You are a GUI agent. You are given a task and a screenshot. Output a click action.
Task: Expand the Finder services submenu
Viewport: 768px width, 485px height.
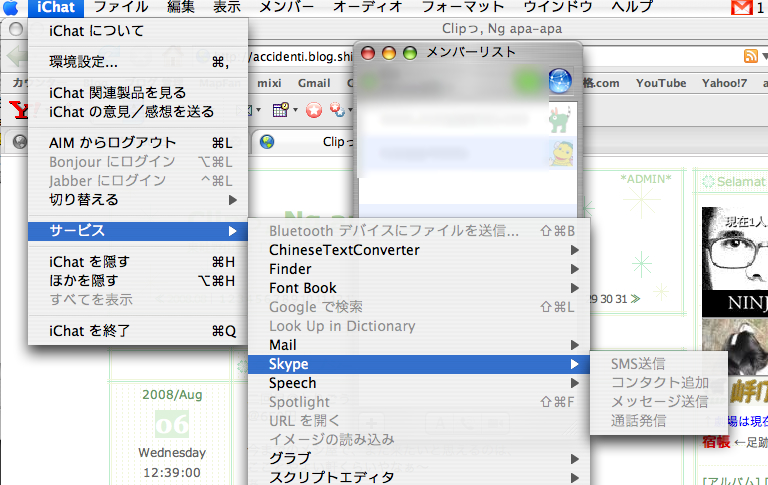coord(419,269)
